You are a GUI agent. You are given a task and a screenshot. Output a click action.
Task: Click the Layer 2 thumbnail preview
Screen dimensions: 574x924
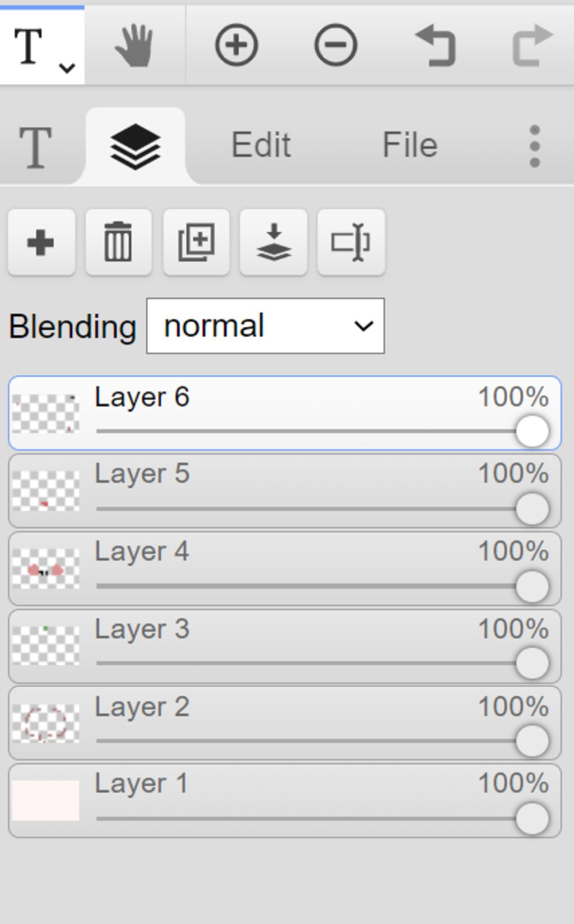coord(45,723)
